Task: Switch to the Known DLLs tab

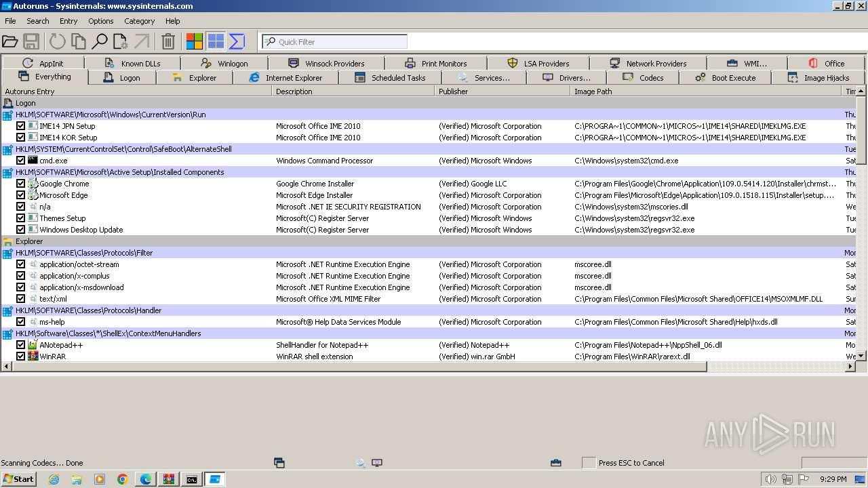Action: point(132,63)
